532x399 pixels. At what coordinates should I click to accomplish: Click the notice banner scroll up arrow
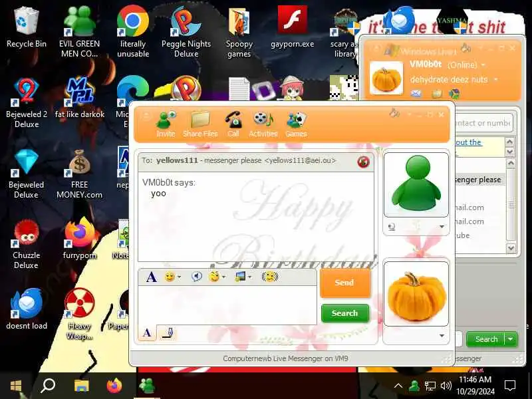click(509, 141)
